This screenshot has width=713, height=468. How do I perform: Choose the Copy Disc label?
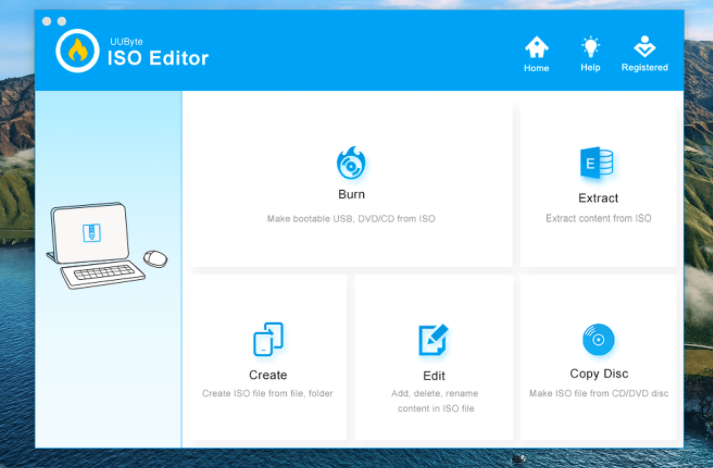click(599, 373)
